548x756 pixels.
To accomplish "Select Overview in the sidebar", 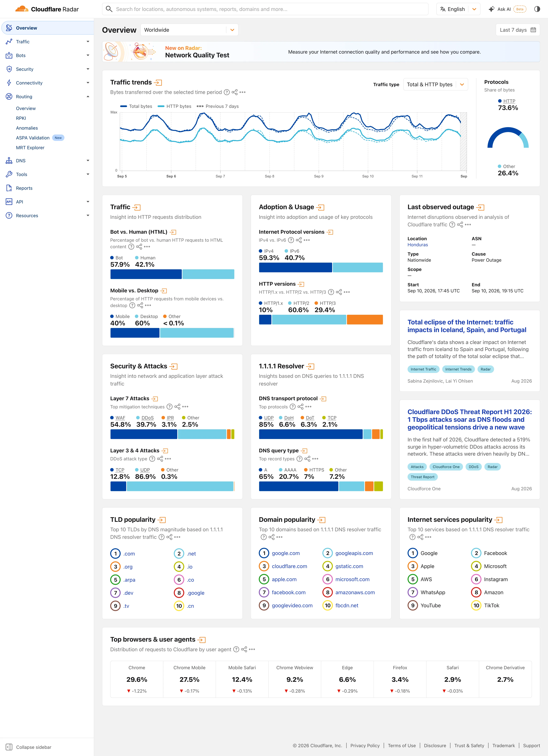I will pyautogui.click(x=47, y=28).
